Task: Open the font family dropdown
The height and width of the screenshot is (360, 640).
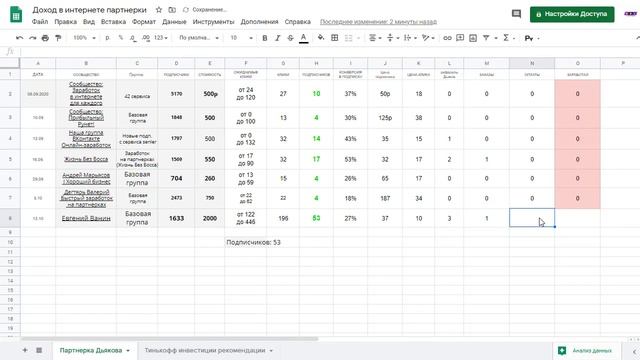Action: tap(199, 38)
